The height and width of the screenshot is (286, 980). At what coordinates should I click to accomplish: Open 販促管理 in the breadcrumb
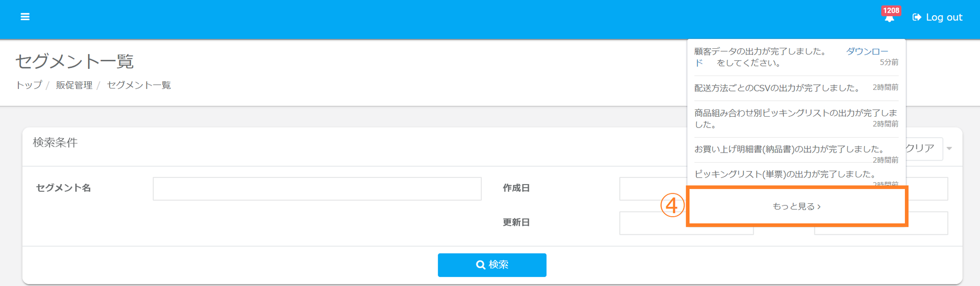pos(74,85)
